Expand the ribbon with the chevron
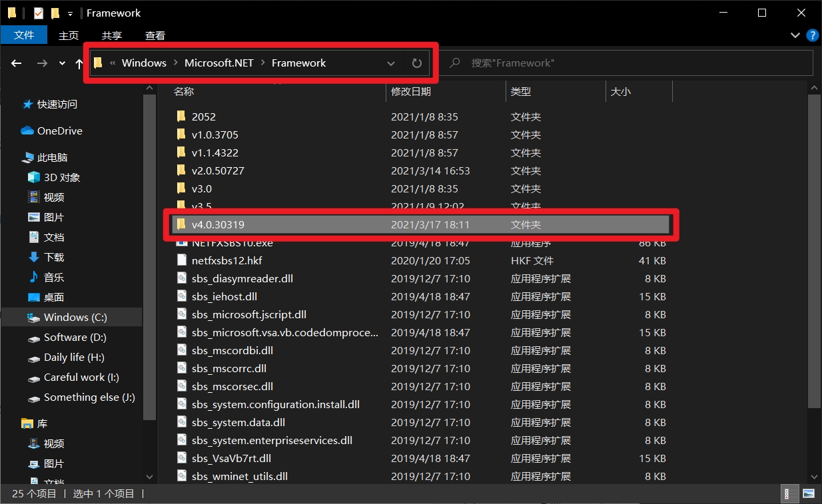The height and width of the screenshot is (504, 822). click(x=795, y=35)
